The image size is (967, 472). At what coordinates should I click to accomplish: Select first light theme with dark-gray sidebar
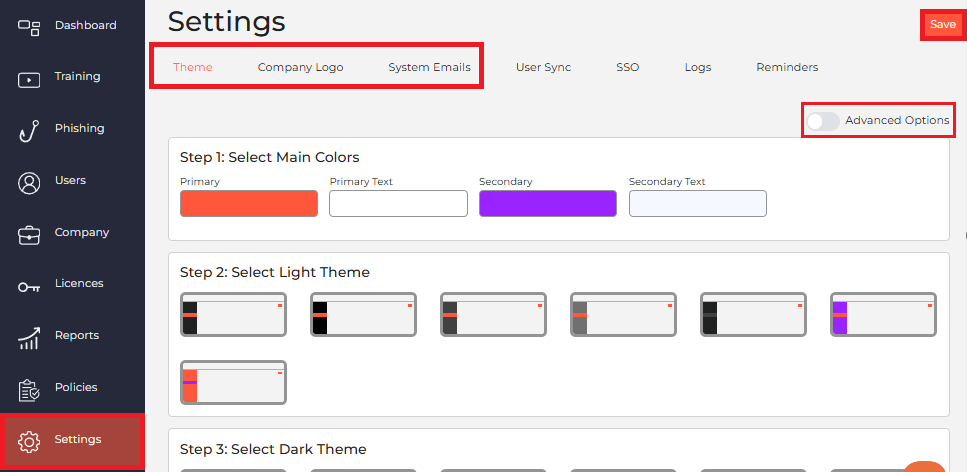[x=233, y=315]
